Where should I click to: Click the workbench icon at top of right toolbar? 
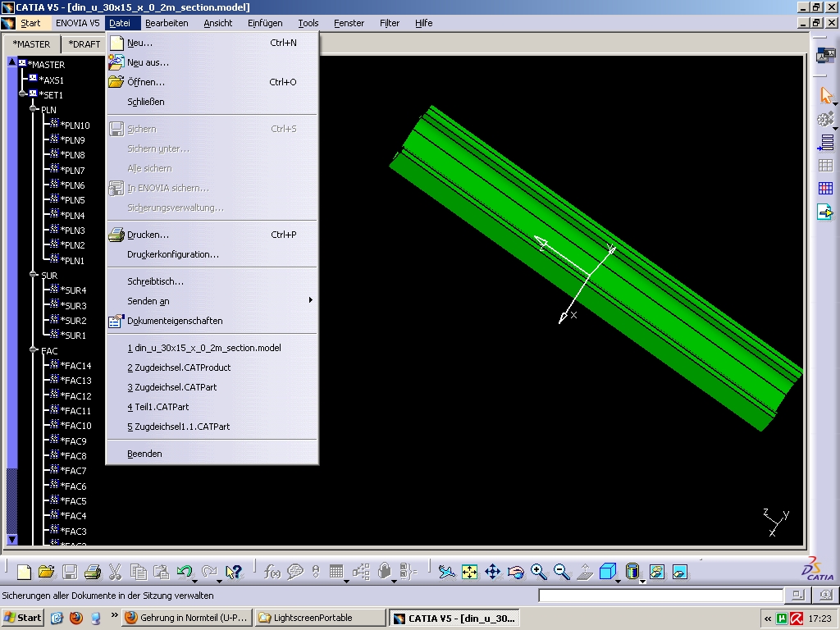[825, 55]
